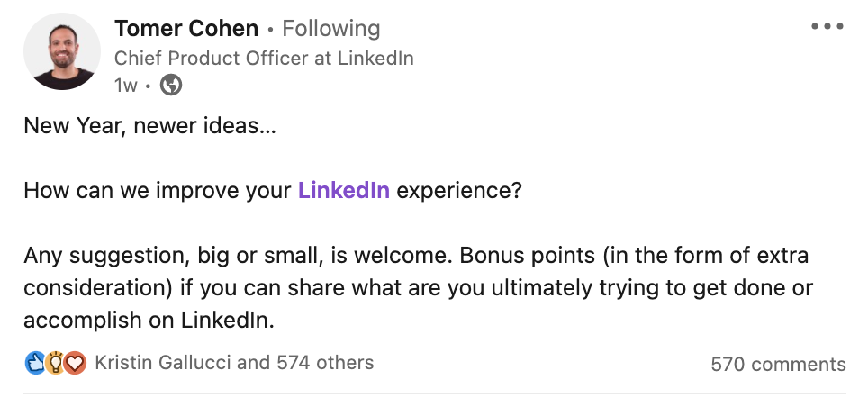This screenshot has height=398, width=868.
Task: Click the lightbulb Insightful reaction icon
Action: tap(55, 364)
